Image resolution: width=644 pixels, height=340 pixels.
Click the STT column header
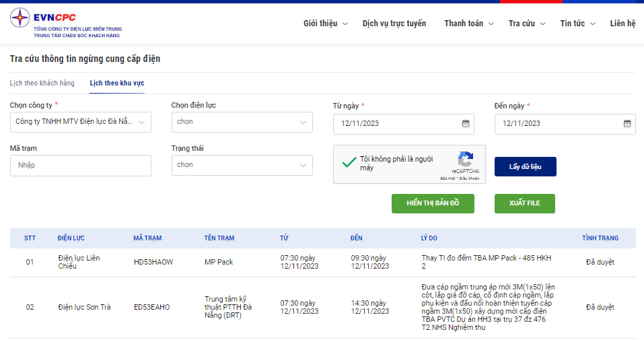(30, 238)
